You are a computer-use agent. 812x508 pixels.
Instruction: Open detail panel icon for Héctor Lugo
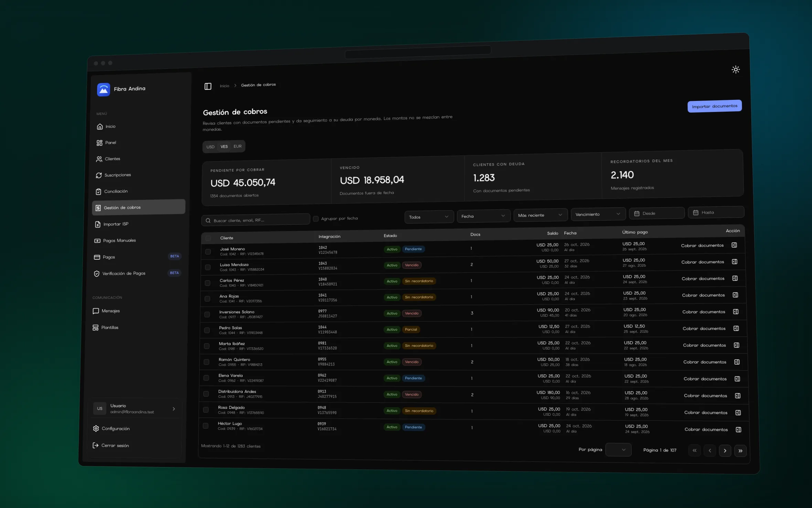738,429
